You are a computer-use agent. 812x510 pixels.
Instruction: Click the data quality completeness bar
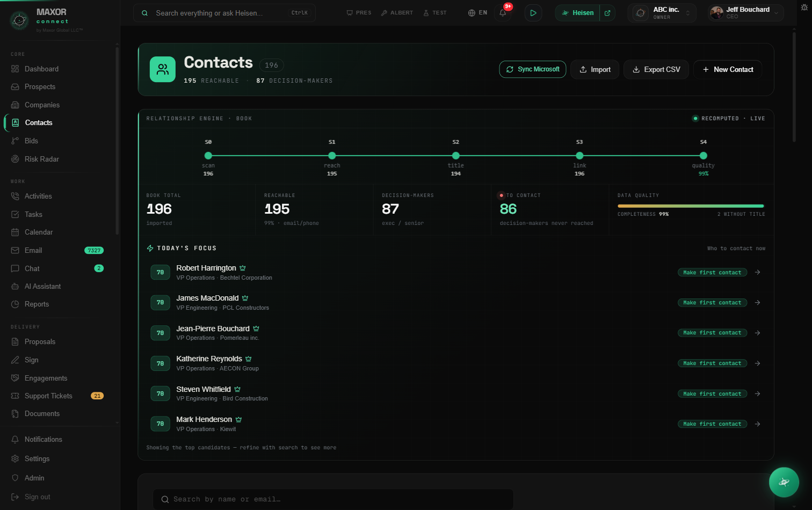691,206
